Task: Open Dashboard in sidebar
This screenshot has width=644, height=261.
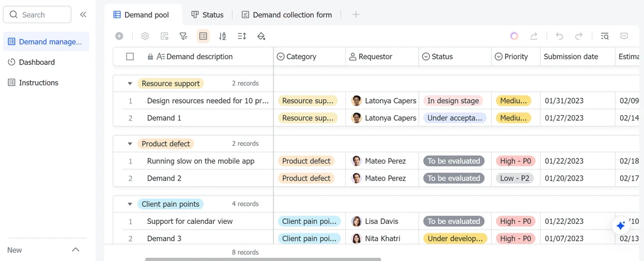Action: (45, 62)
